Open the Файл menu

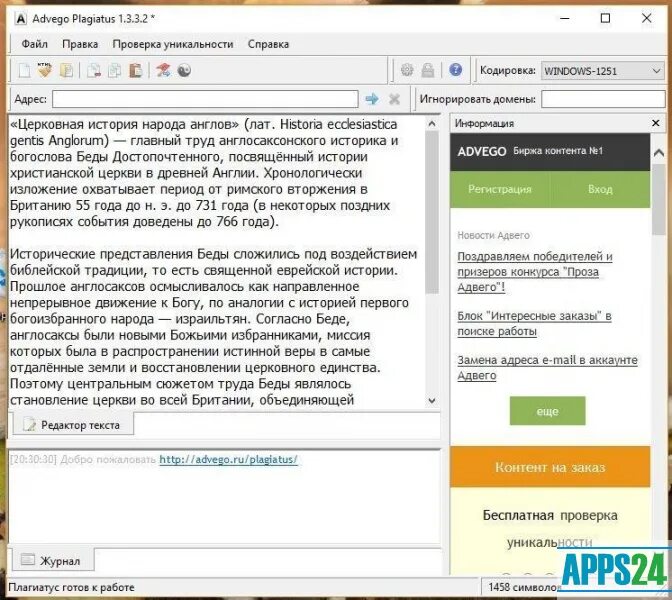point(34,44)
